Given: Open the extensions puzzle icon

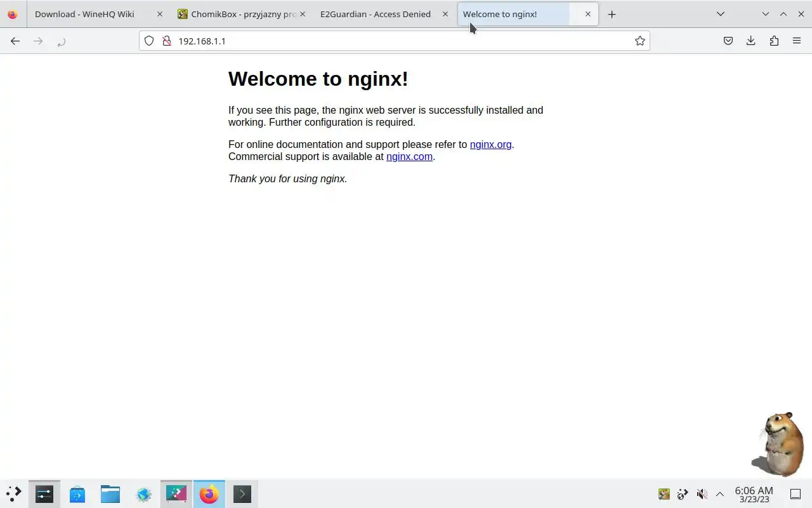Looking at the screenshot, I should pos(774,41).
